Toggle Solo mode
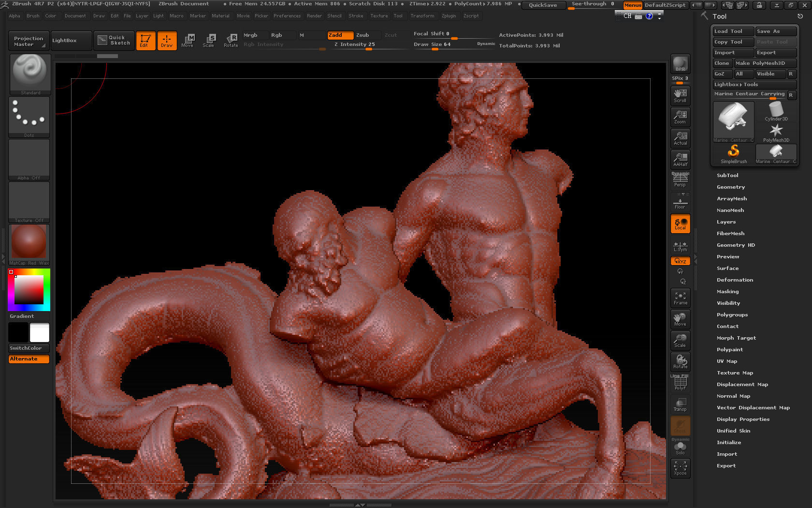Image resolution: width=812 pixels, height=508 pixels. pos(680,448)
